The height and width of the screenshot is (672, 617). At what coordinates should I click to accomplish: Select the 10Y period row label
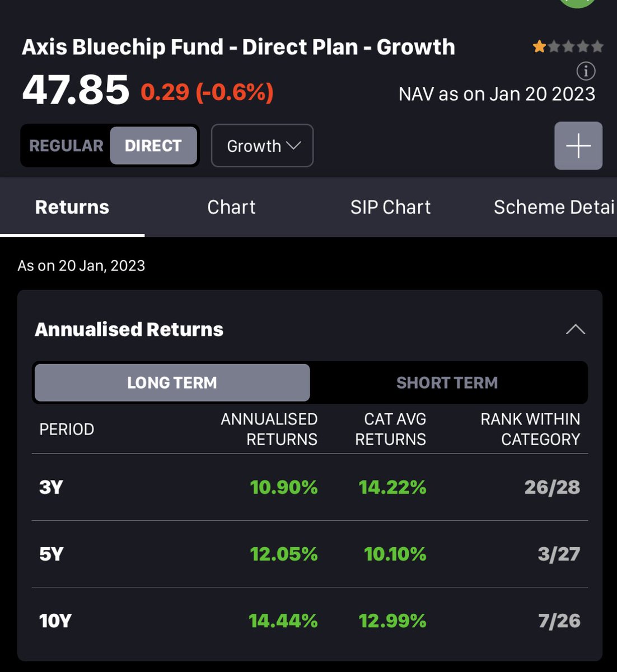55,620
